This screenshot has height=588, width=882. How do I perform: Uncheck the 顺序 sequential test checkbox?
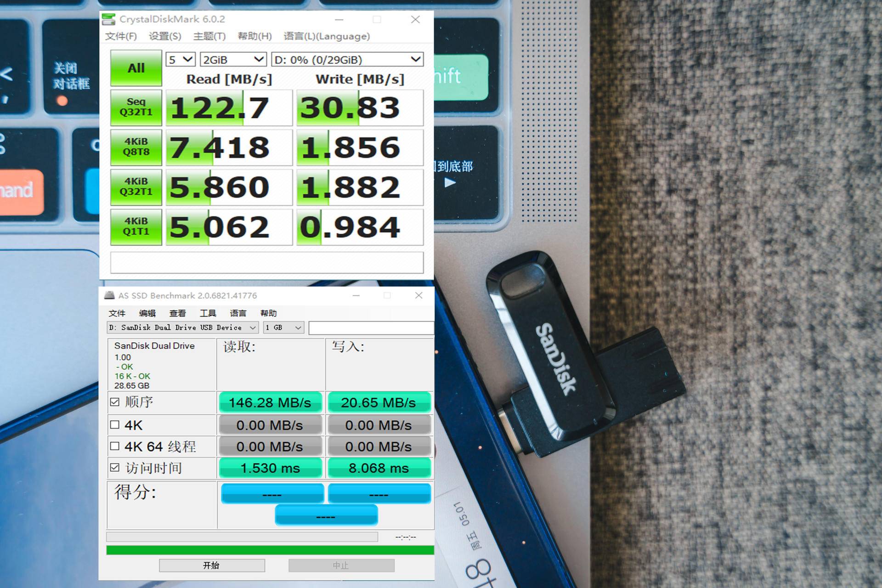click(115, 402)
